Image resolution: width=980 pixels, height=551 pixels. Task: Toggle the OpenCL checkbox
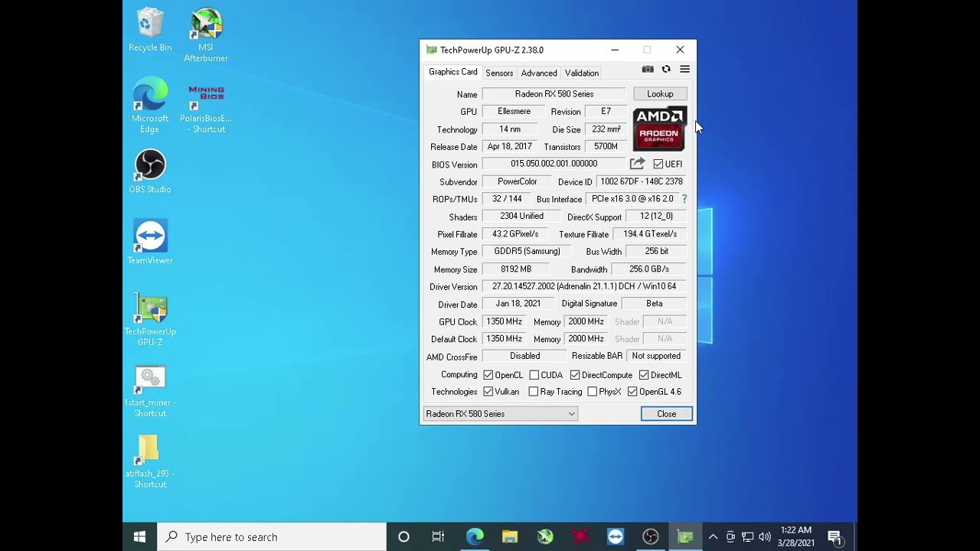(488, 375)
